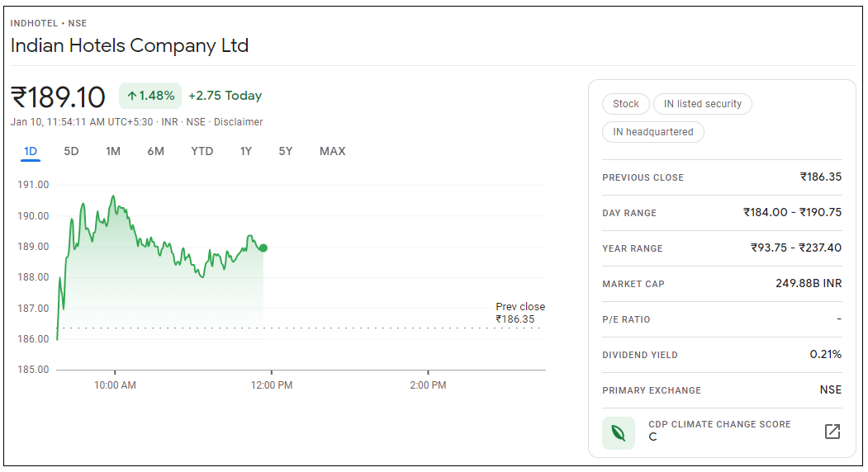Click the DAY RANGE label
Viewport: 868px width, 472px height.
tap(628, 213)
